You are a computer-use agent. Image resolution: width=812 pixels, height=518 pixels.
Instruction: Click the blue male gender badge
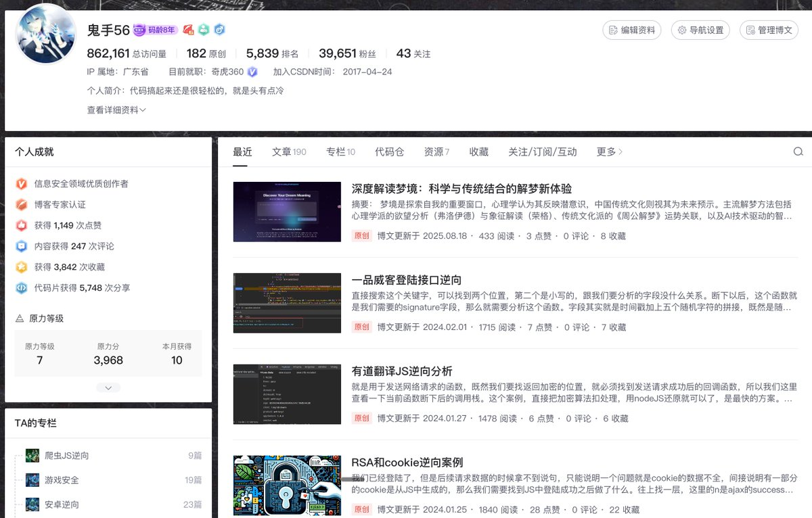click(x=219, y=30)
